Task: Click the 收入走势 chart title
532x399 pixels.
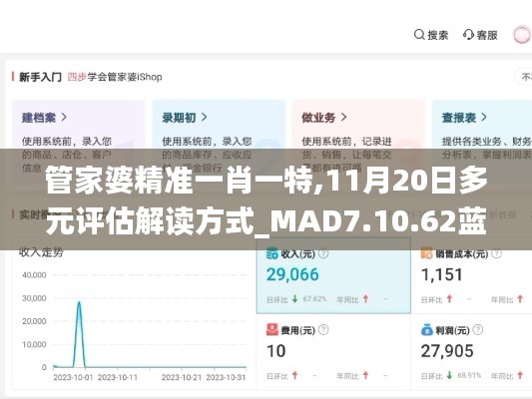Action: (41, 252)
